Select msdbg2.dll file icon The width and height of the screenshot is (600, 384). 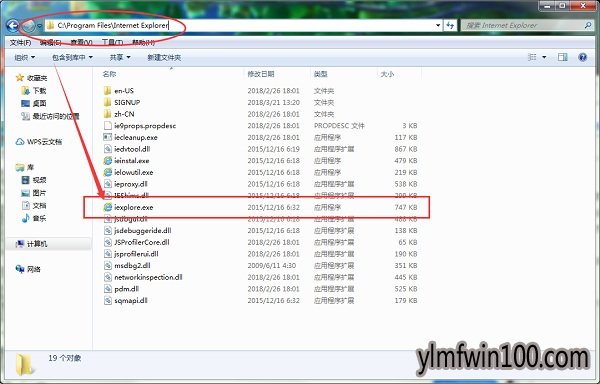pyautogui.click(x=108, y=266)
